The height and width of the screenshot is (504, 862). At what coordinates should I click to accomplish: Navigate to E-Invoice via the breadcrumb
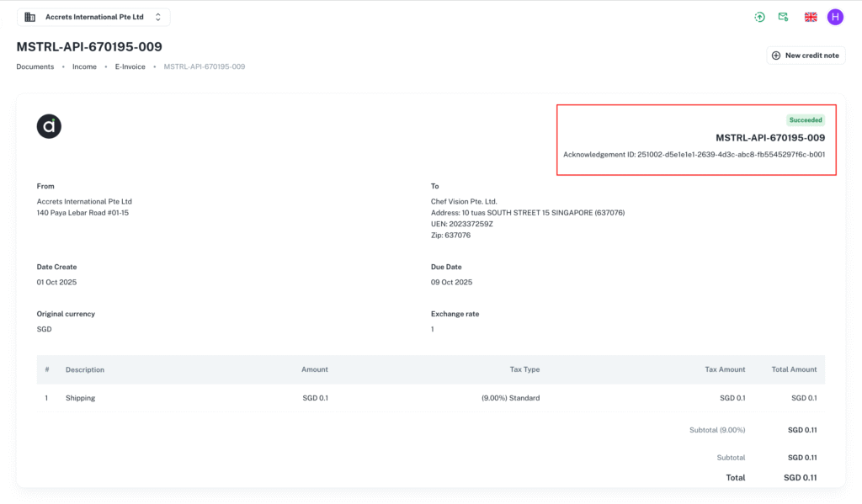click(x=130, y=66)
